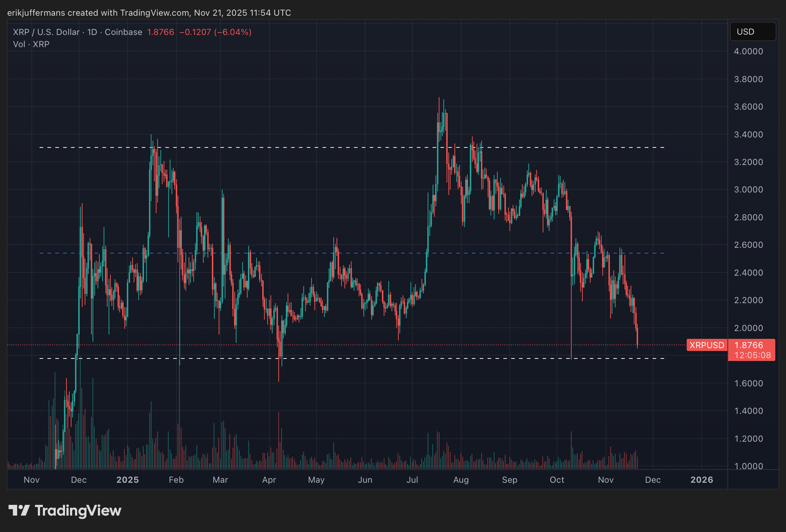
Task: Click the 12:05:08 bar countdown timer
Action: (x=752, y=355)
